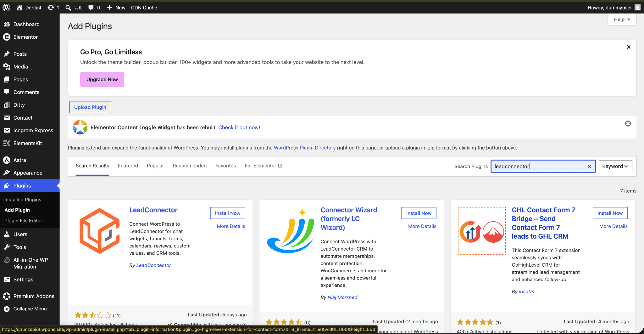Open the Niaj Morshed author link
The image size is (644, 334).
point(342,297)
